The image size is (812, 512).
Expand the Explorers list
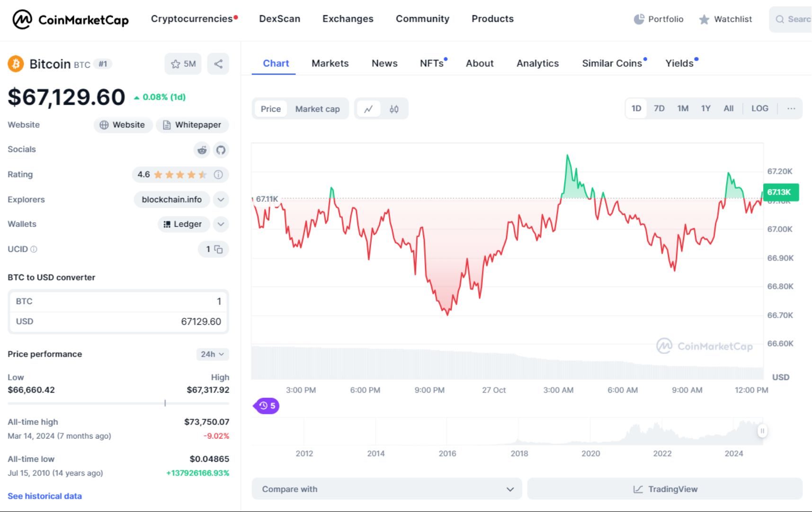[x=221, y=199]
